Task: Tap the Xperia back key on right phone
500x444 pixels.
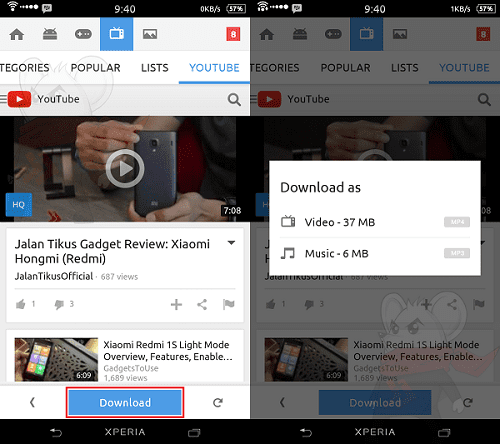Action: point(306,433)
